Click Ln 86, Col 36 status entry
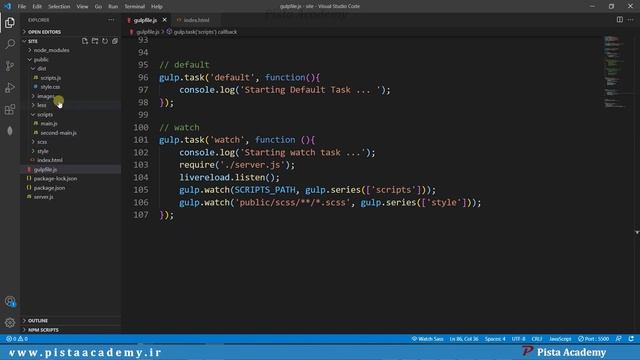640x360 pixels. [x=464, y=339]
